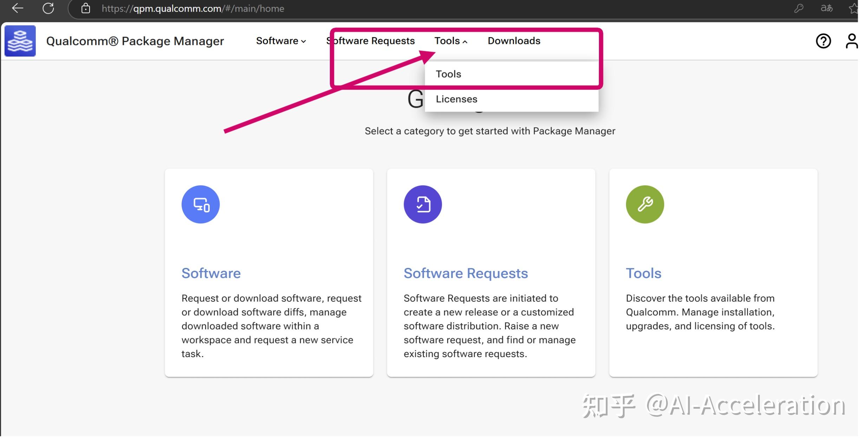Click the favorites star icon
Viewport: 868px width, 441px height.
[x=855, y=8]
